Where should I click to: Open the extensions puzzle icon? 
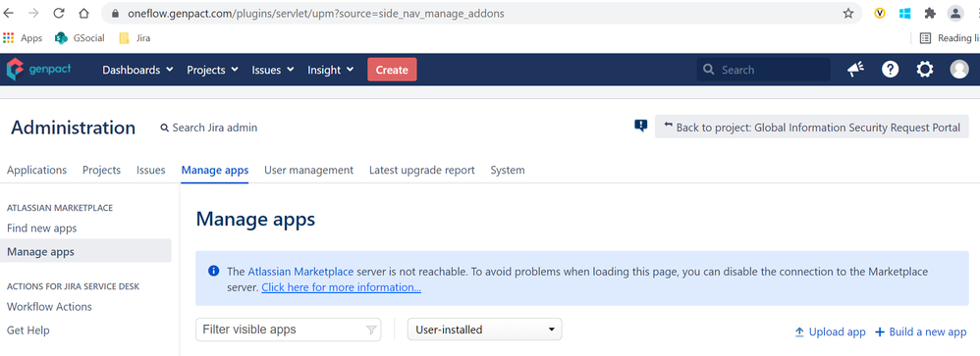pos(930,13)
